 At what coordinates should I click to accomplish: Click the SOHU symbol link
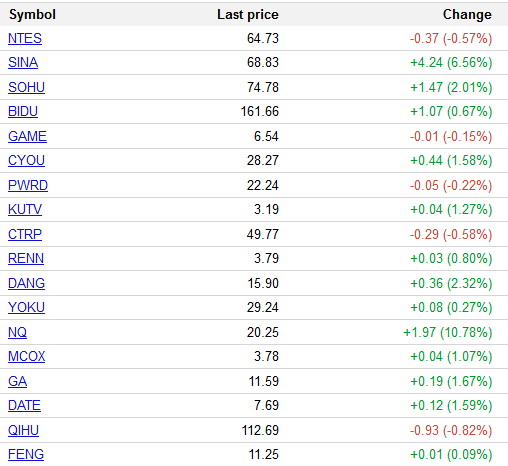pos(26,87)
